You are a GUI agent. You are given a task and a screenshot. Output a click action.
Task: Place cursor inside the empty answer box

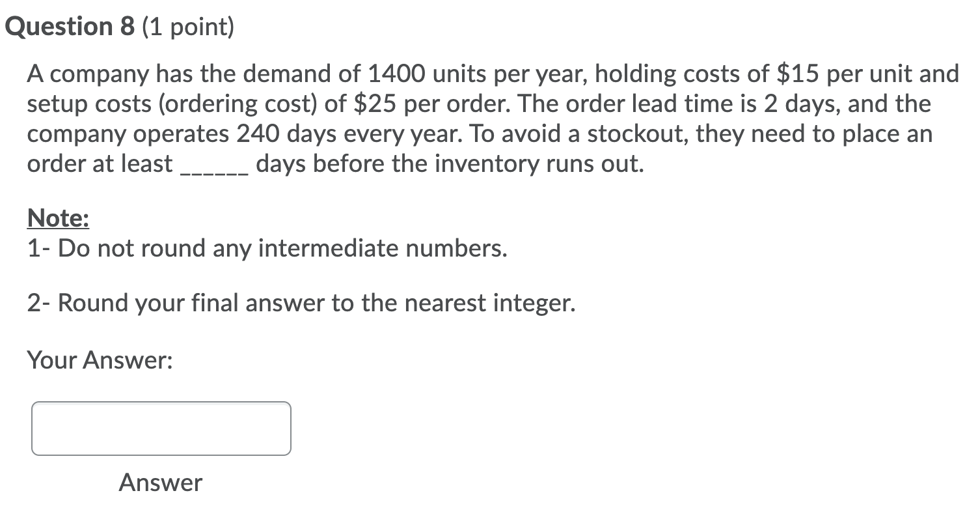tap(160, 429)
